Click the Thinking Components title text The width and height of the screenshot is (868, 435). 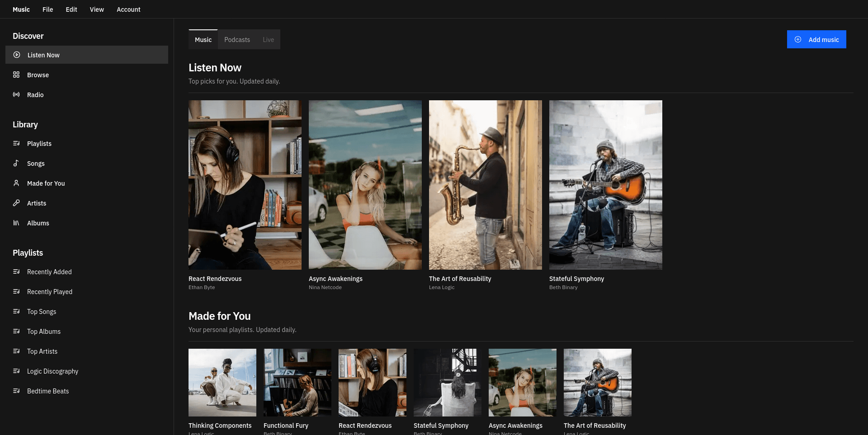(x=220, y=426)
